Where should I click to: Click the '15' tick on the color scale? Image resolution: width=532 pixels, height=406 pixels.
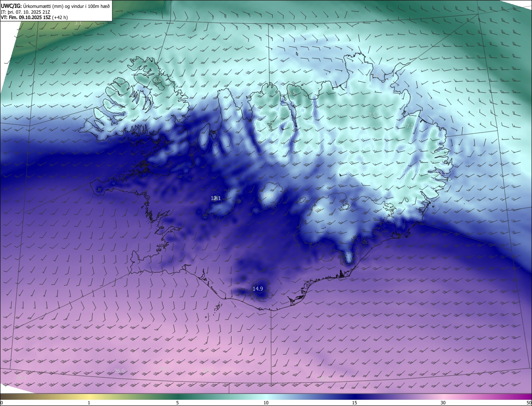coord(355,403)
